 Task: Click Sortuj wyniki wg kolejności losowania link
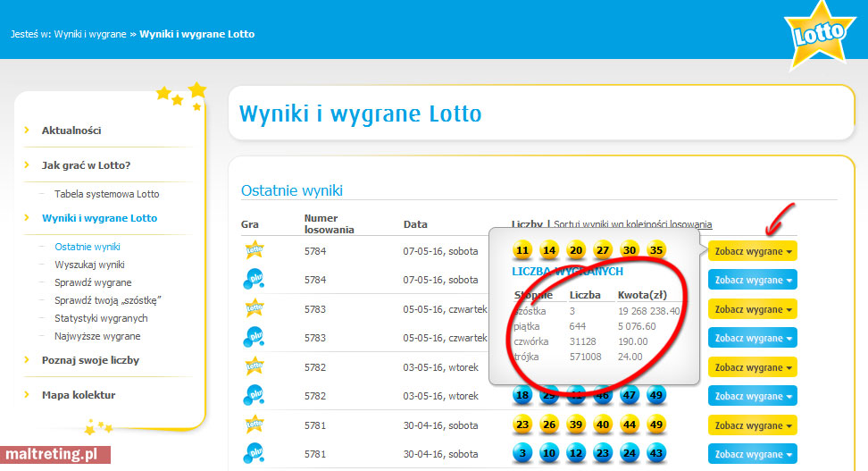pos(633,224)
